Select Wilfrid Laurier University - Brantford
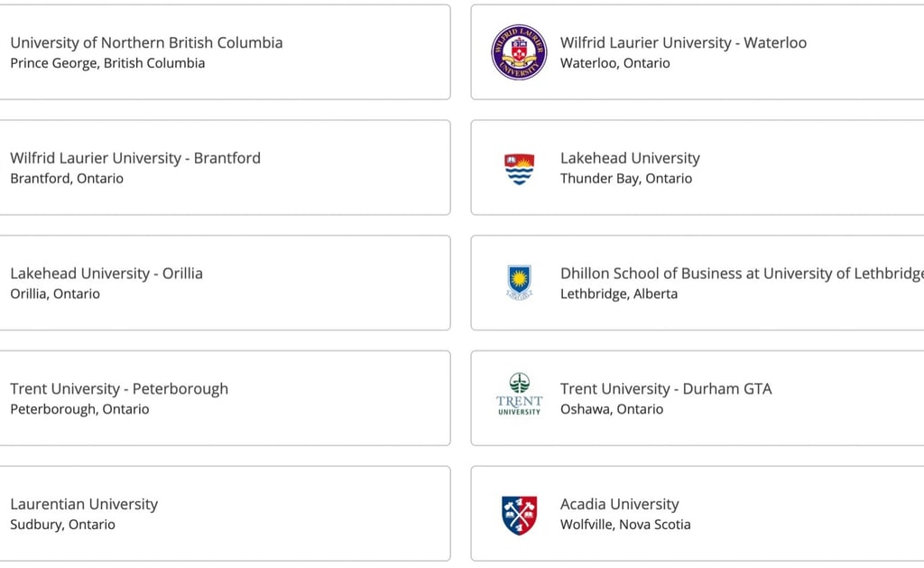 click(225, 167)
